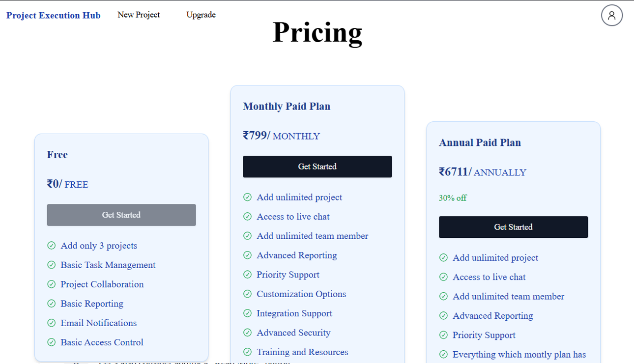Open the Project Execution Hub home link

tap(53, 15)
